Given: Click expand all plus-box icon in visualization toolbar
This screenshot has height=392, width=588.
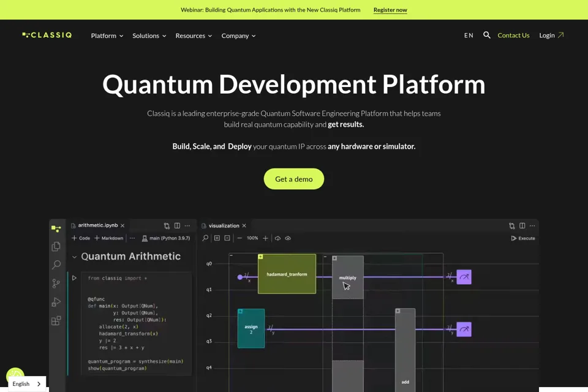Looking at the screenshot, I should pyautogui.click(x=217, y=238).
